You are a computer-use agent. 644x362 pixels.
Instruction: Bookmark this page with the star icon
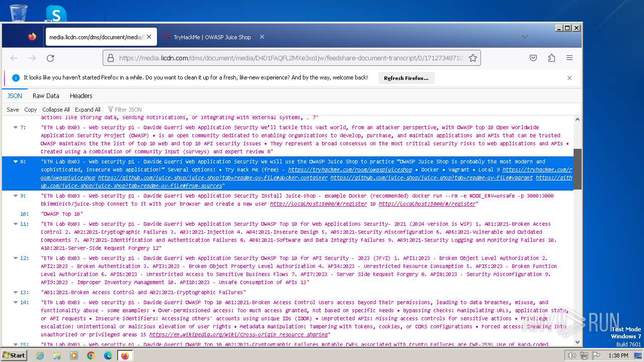pyautogui.click(x=473, y=58)
